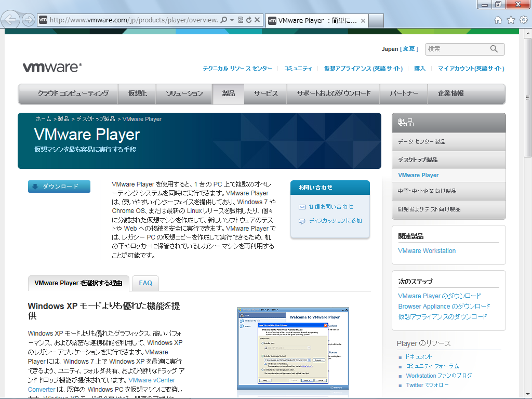Open テクニカル リソース センター link
Viewport: 532px width, 399px height.
point(237,69)
